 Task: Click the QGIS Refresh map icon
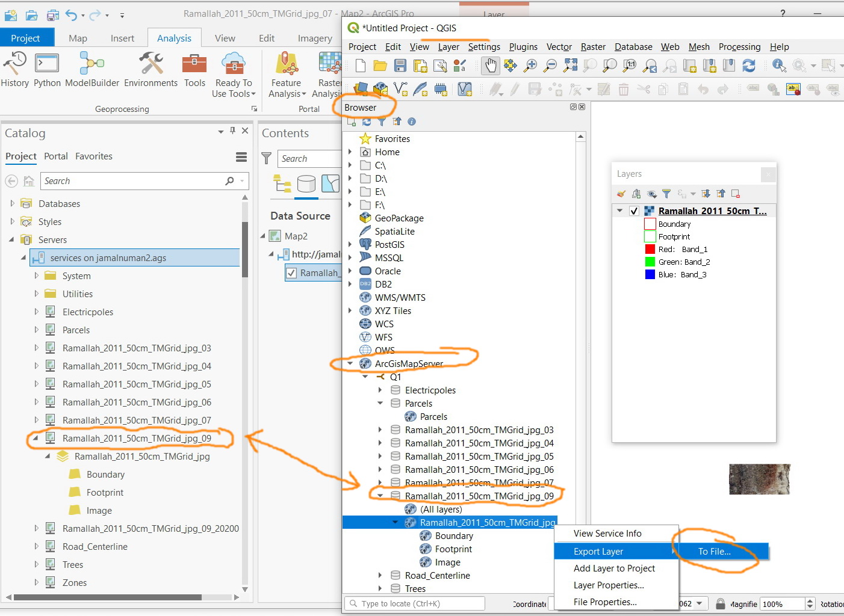748,66
